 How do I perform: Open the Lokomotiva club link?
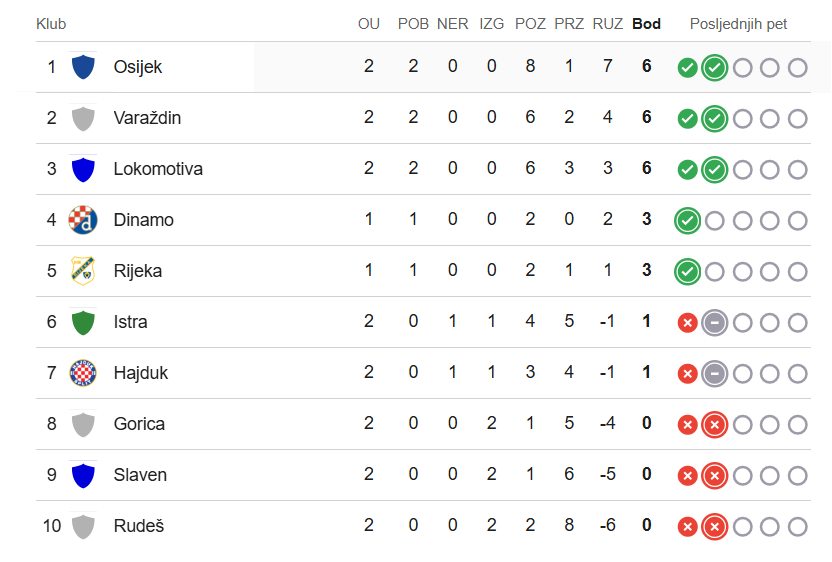coord(158,169)
